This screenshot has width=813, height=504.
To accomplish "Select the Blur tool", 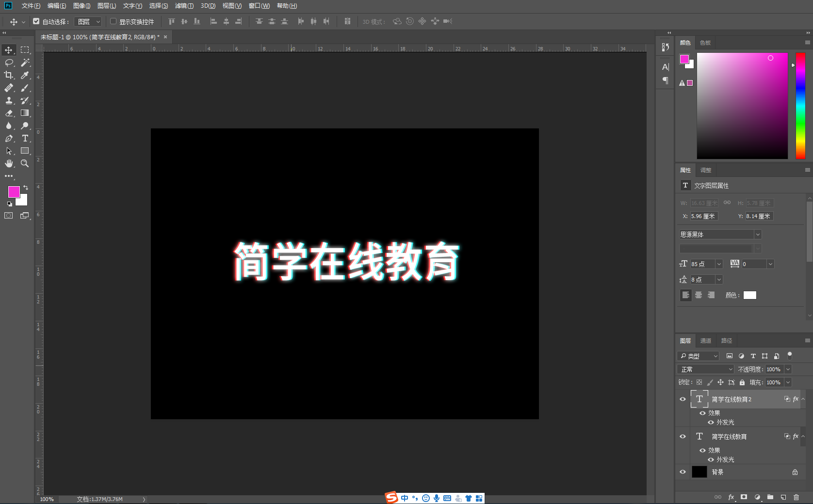I will coord(9,126).
